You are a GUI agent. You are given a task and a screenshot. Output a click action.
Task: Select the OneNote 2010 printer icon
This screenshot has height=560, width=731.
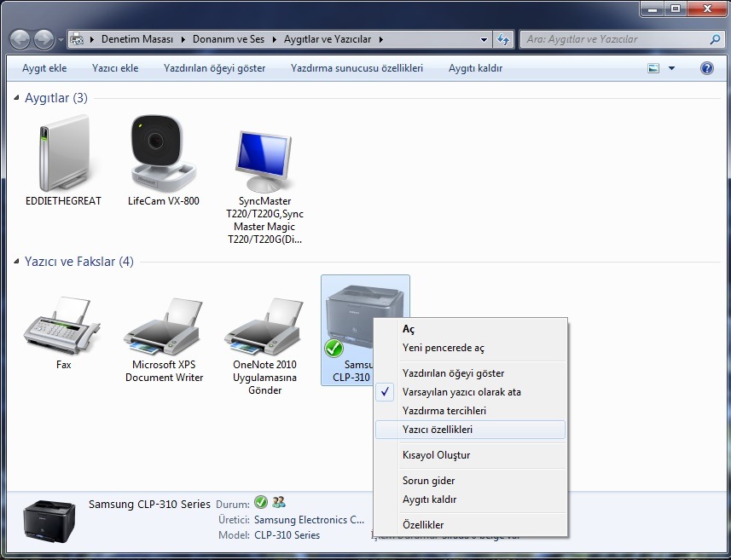coord(264,326)
